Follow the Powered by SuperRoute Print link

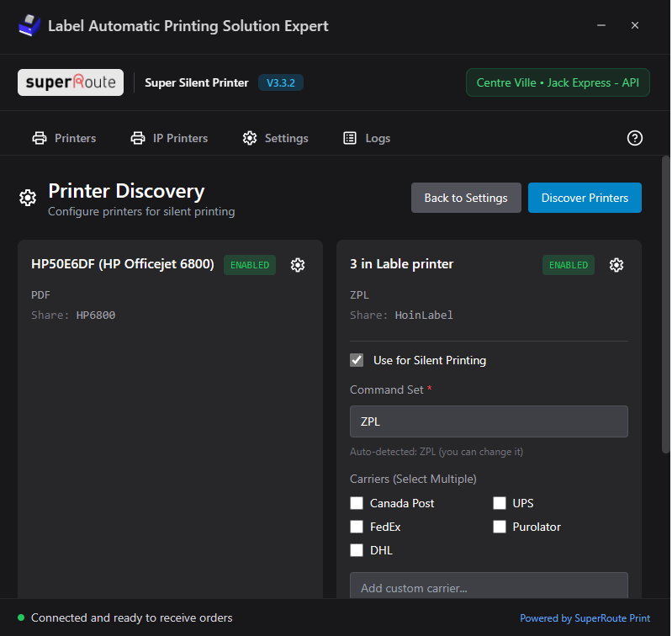coord(585,618)
